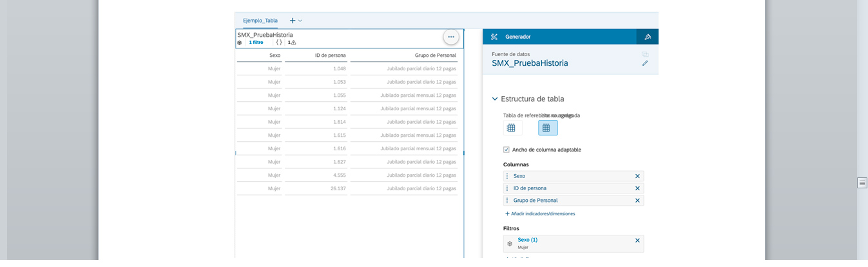Click Jubilado parcial diario in row 1.048

click(421, 68)
